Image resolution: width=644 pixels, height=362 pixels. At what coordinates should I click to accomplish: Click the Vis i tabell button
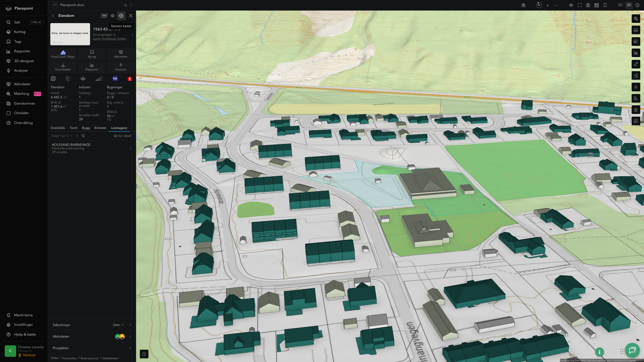(x=123, y=136)
